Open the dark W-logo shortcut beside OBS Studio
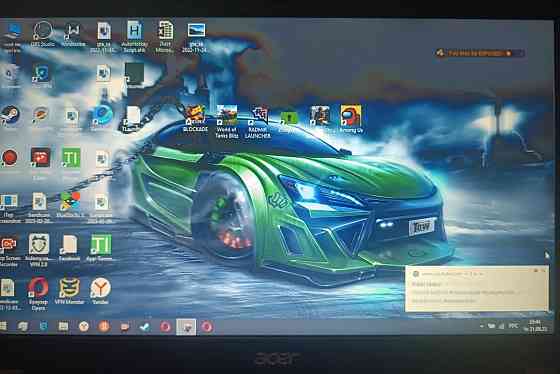 pyautogui.click(x=73, y=34)
